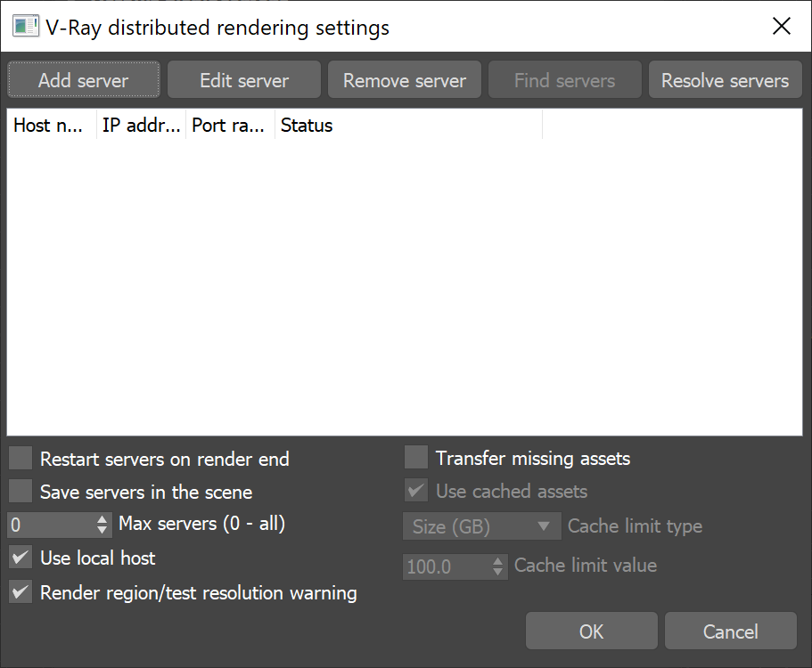Uncheck the Use local host checkbox
The height and width of the screenshot is (668, 812).
(x=21, y=558)
